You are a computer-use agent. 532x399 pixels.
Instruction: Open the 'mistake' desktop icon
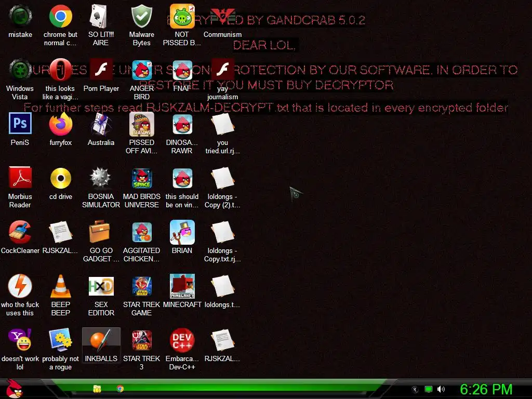(x=20, y=17)
